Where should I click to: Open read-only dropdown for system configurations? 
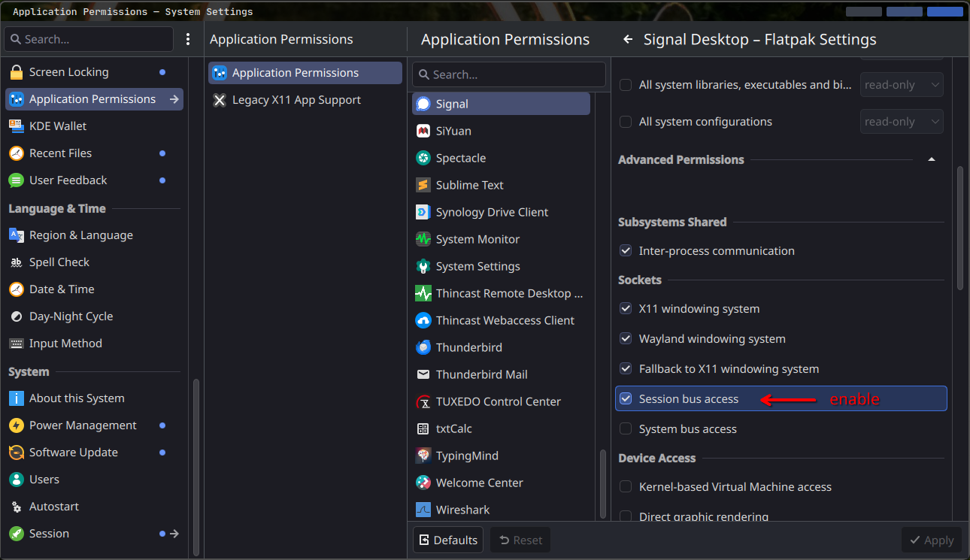tap(901, 122)
